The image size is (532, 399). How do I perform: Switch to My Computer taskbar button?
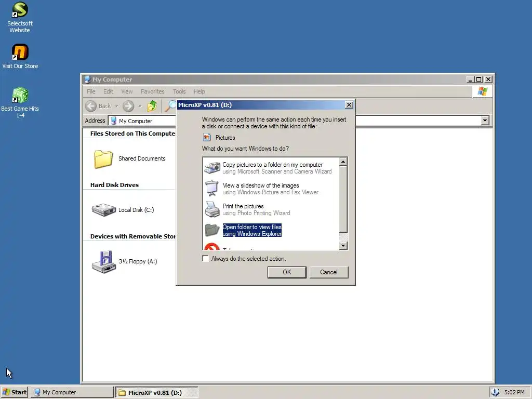[x=72, y=392]
